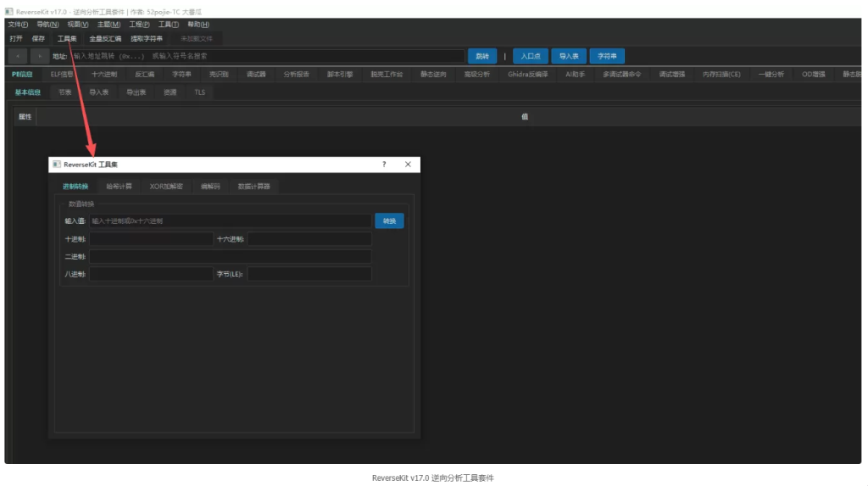Open the 导航(N) menu
This screenshot has height=486, width=868.
(x=47, y=25)
